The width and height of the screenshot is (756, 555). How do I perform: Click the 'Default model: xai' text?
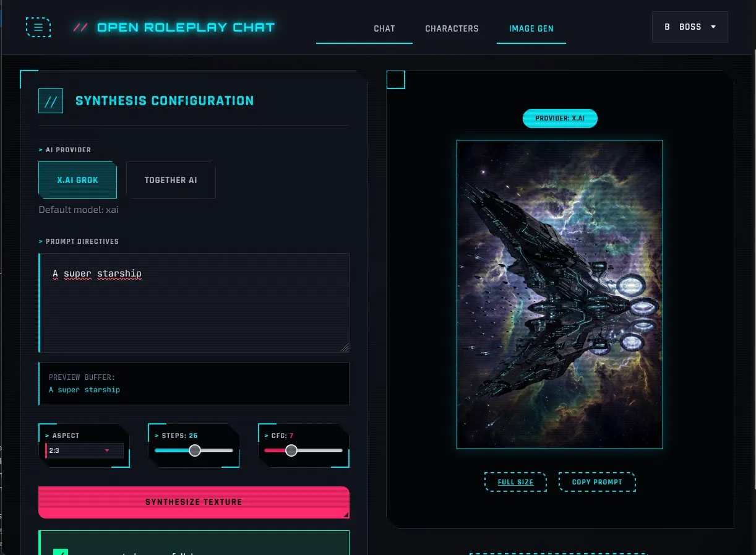point(79,210)
